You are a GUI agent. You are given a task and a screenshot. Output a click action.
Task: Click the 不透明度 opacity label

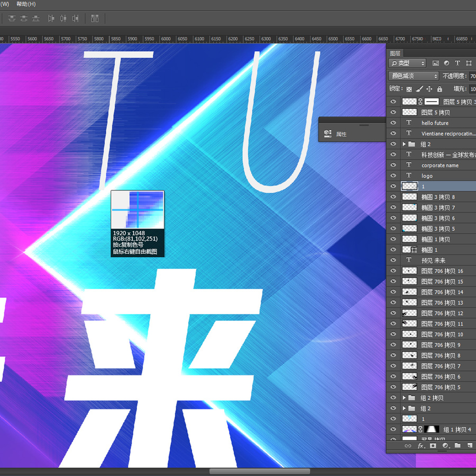coord(454,76)
